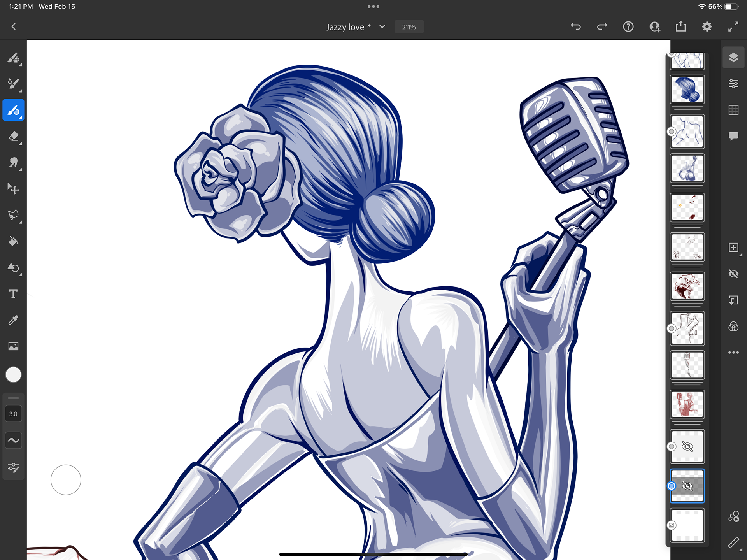Select the Eraser tool
Viewport: 747px width, 560px height.
(13, 137)
